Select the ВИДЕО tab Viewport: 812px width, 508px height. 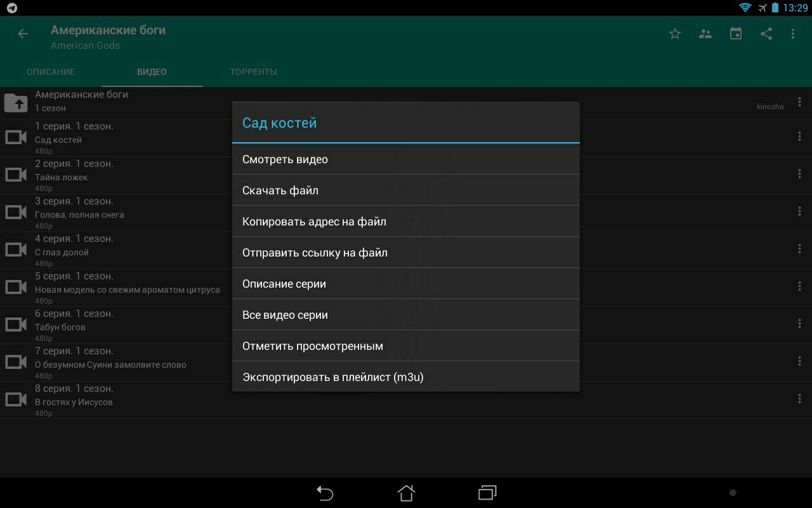pos(152,72)
